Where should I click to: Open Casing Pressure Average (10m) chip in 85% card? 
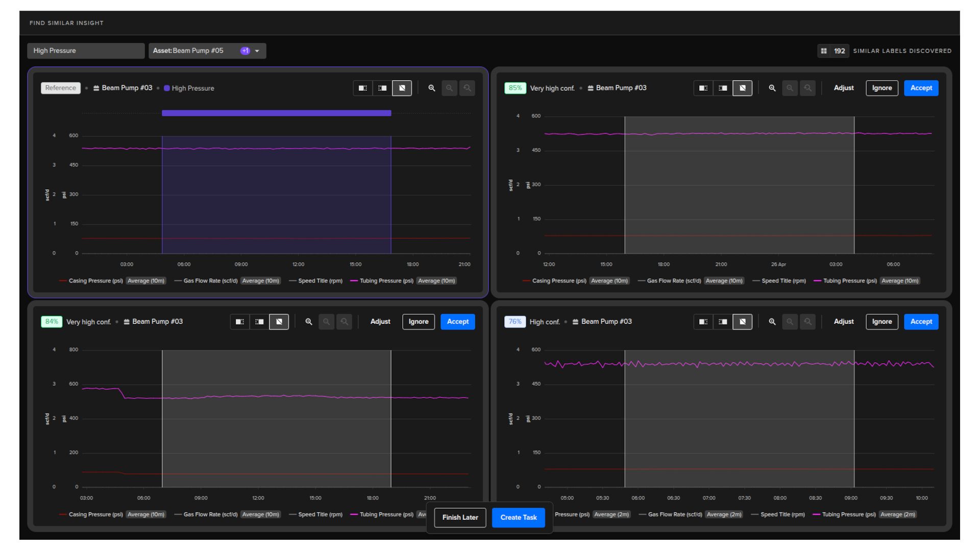point(609,281)
